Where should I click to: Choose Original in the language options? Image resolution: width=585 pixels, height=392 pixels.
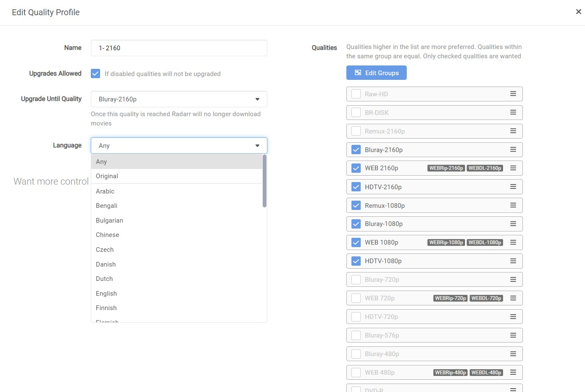click(x=107, y=176)
